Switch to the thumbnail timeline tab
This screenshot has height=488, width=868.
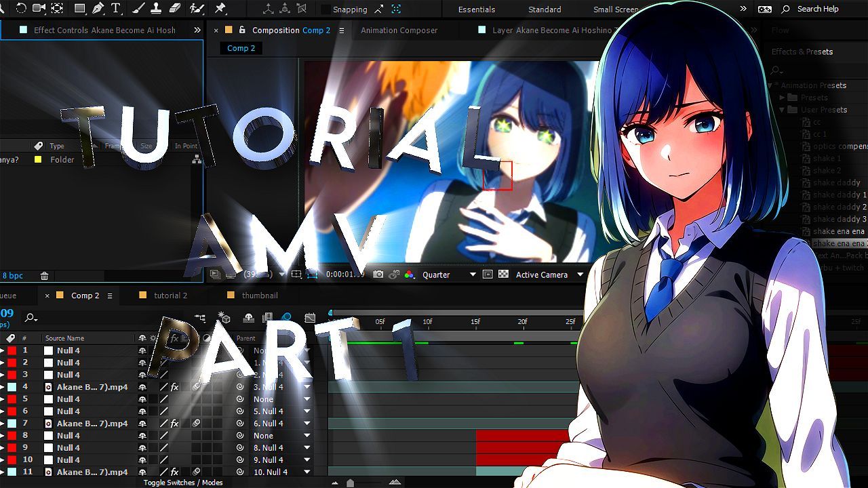click(x=260, y=296)
